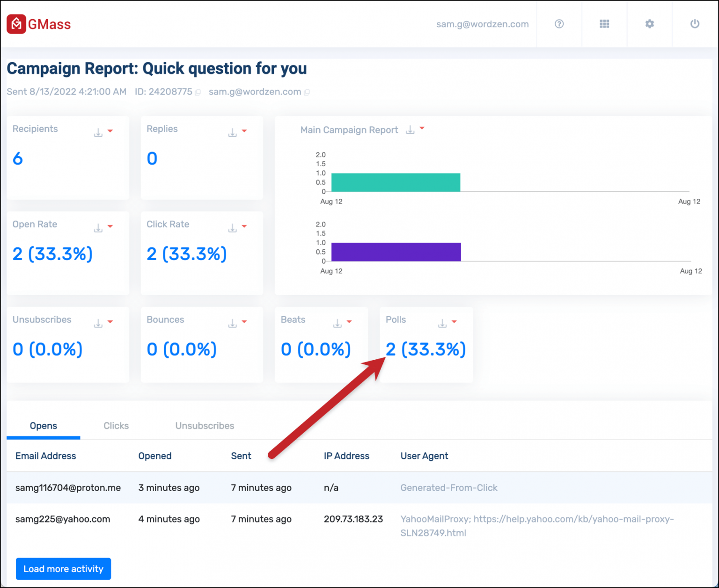
Task: Open the help icon in the header
Action: (558, 24)
